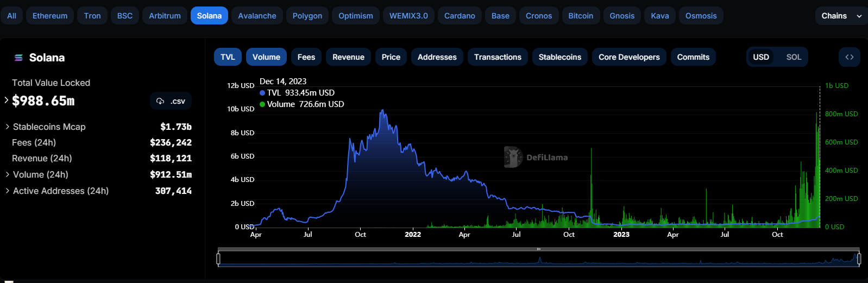
Task: Click the top center grip of the range bar
Action: (x=538, y=249)
